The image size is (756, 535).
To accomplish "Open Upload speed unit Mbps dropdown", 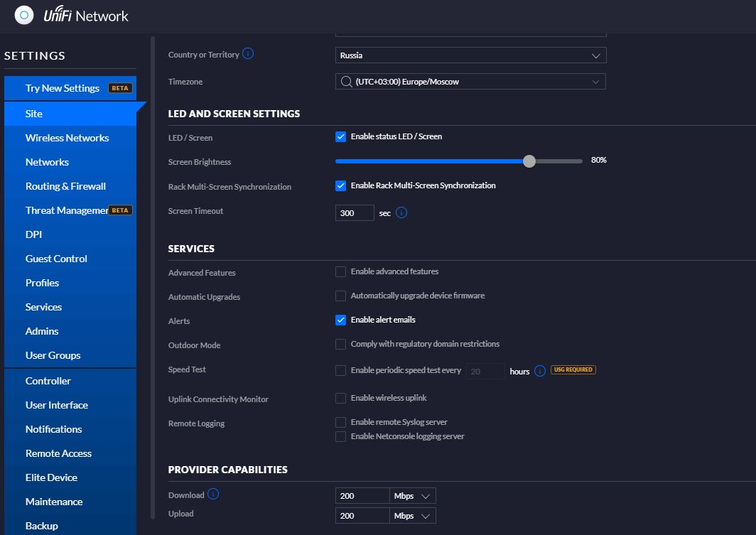I will coord(413,516).
